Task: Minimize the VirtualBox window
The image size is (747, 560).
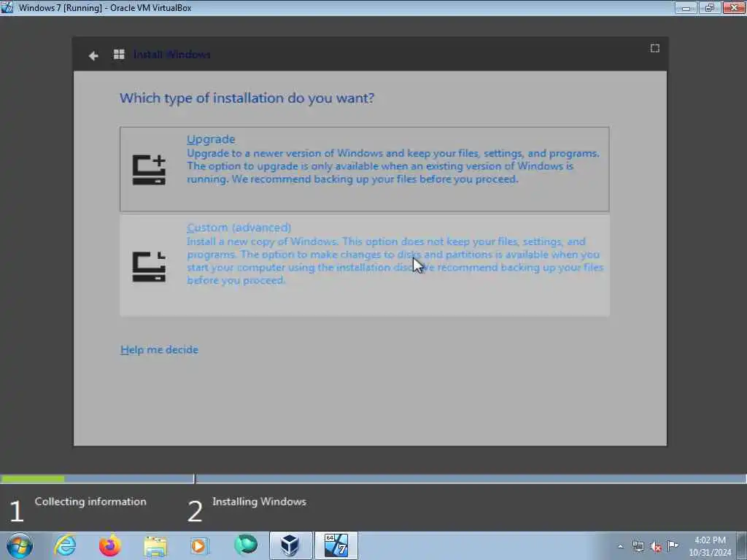Action: (686, 7)
